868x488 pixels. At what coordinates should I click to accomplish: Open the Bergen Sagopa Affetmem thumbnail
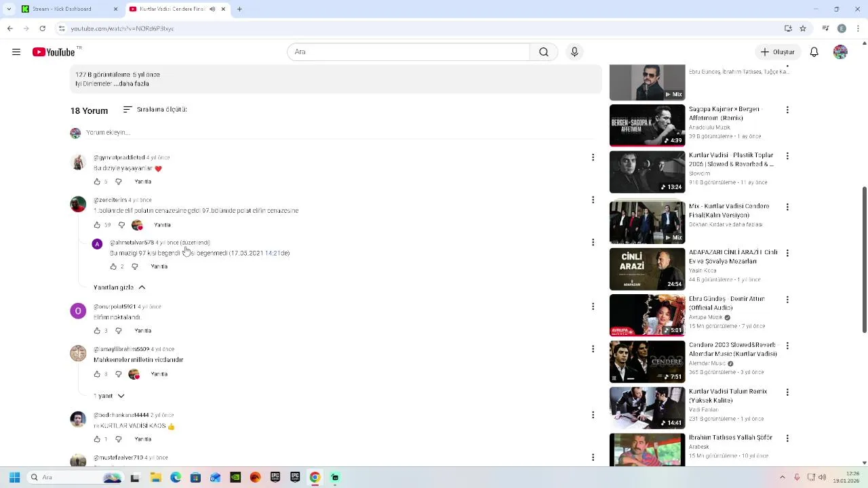click(x=647, y=125)
